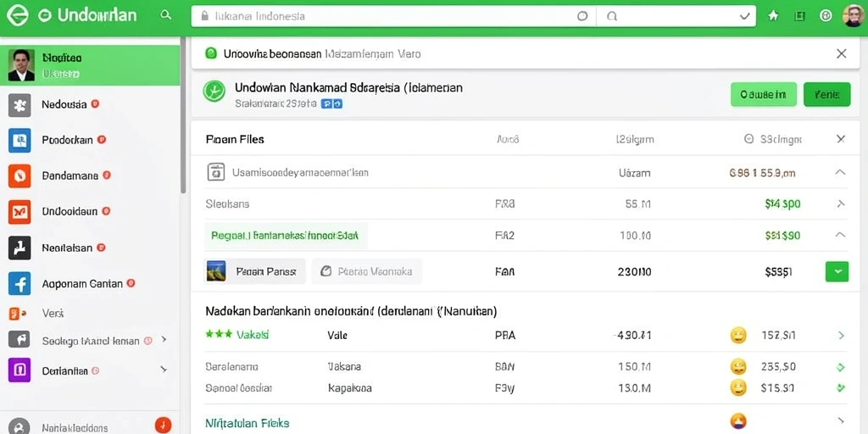868x434 pixels.
Task: Open the Facebook Aoponam Gantan icon
Action: point(19,283)
